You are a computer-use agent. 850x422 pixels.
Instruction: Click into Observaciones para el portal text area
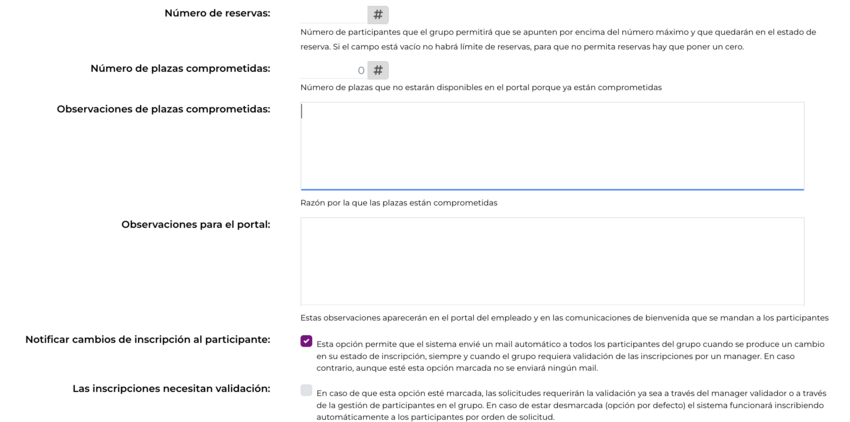click(x=552, y=261)
